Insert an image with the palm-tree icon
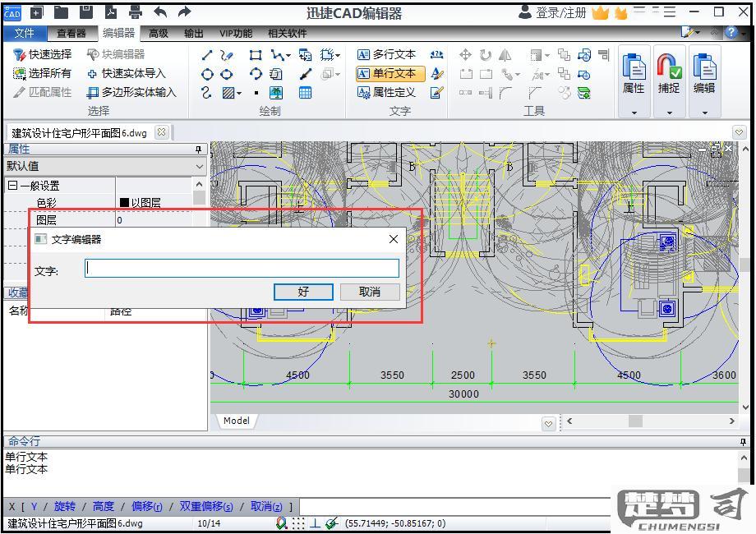 (276, 93)
